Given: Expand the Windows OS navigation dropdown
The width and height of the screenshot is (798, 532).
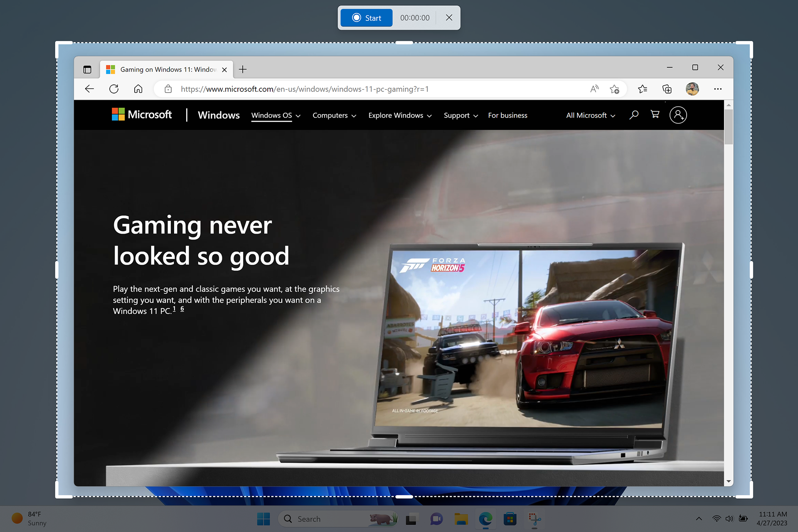Looking at the screenshot, I should [x=275, y=115].
